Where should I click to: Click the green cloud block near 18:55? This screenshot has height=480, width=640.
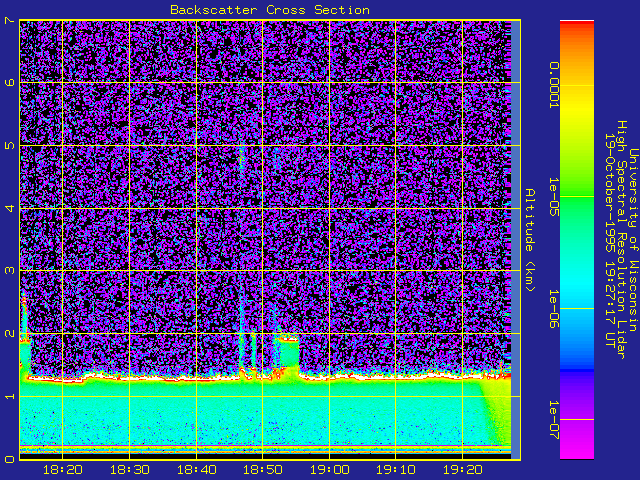pyautogui.click(x=289, y=353)
